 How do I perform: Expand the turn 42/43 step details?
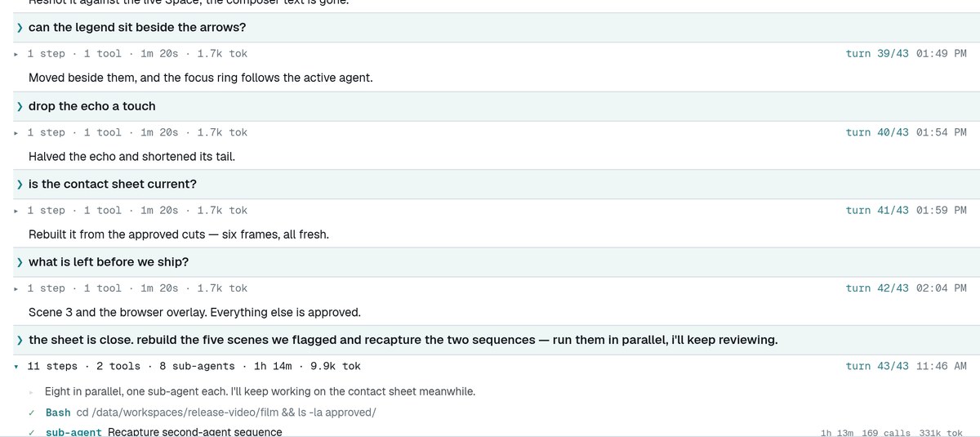(16, 288)
